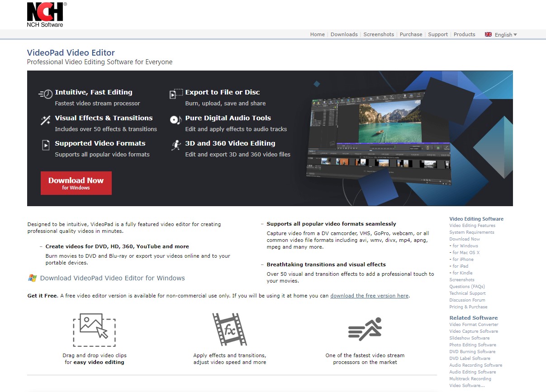Open Technical Support sidebar link
The width and height of the screenshot is (546, 392).
(467, 293)
